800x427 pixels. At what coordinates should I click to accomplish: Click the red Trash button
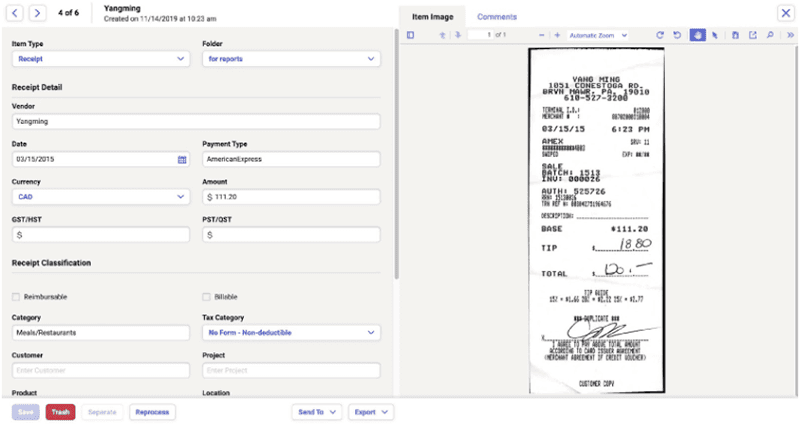(60, 412)
